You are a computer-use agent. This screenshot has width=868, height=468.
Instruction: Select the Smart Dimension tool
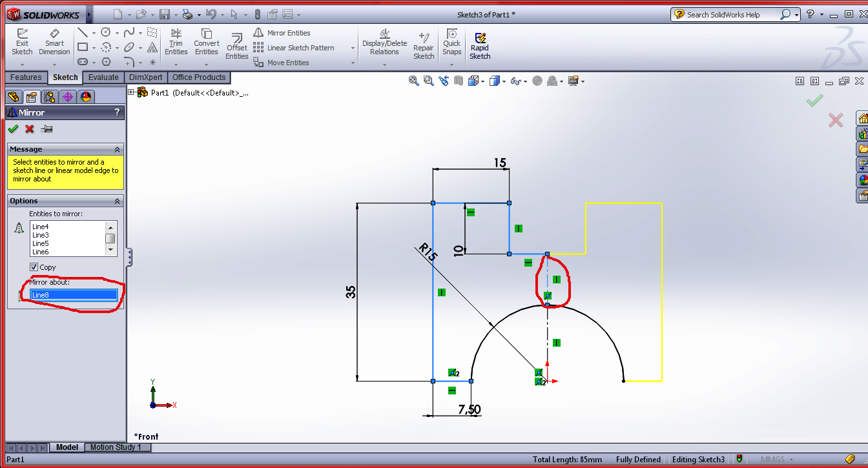(x=54, y=43)
